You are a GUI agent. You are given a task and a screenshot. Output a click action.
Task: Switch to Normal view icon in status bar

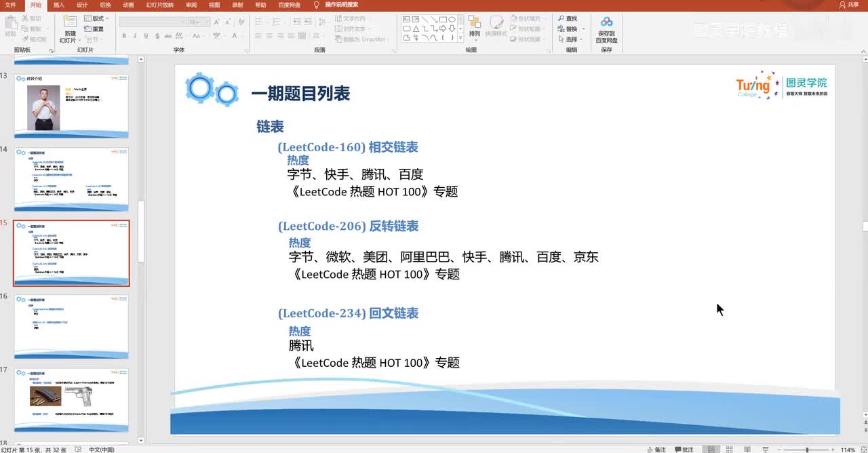(x=711, y=449)
